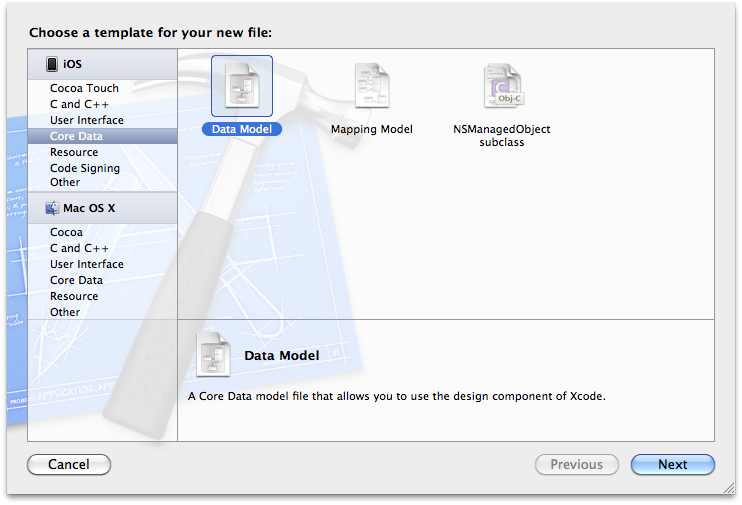Click the Mac OS X section header
742x505 pixels.
[103, 208]
